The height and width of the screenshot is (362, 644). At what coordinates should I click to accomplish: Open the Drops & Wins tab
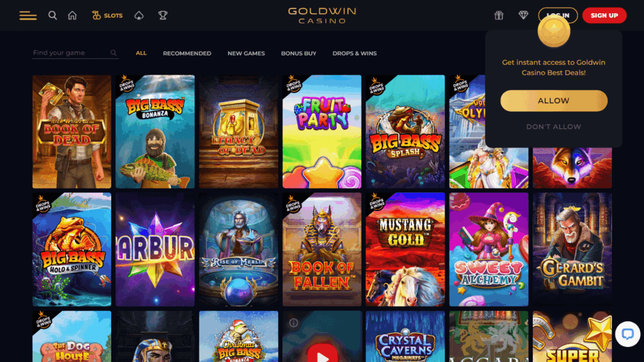tap(355, 53)
